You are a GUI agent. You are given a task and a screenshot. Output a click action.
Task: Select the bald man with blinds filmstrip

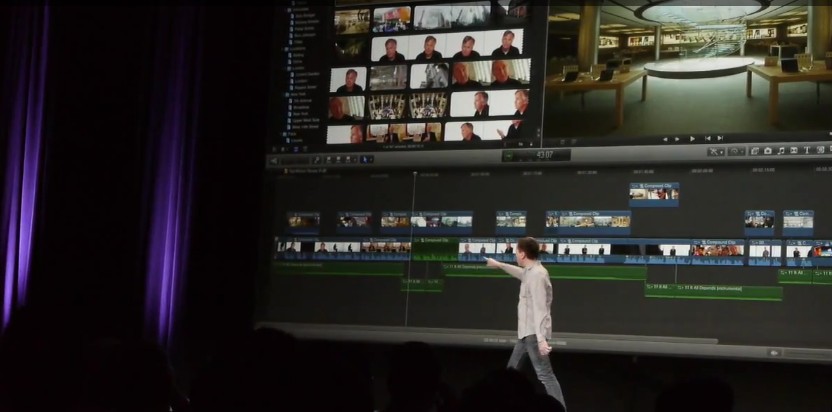pyautogui.click(x=491, y=72)
